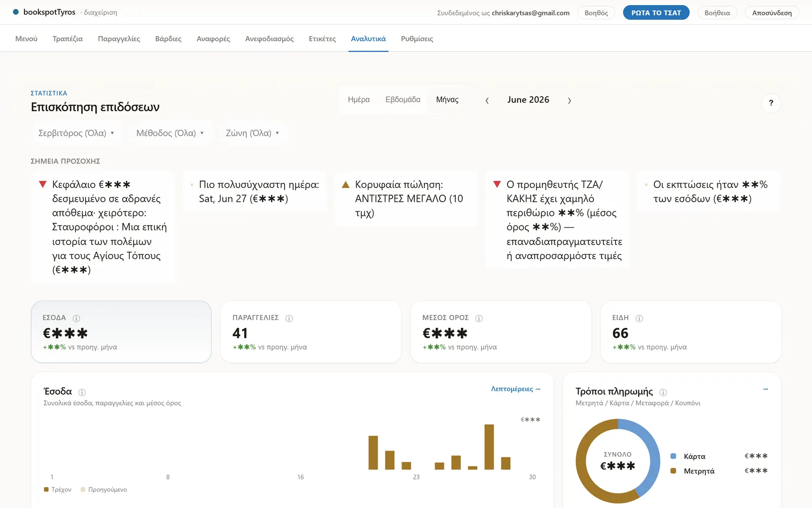Switch period to Εβδομάδα
Image resolution: width=812 pixels, height=508 pixels.
coord(403,100)
